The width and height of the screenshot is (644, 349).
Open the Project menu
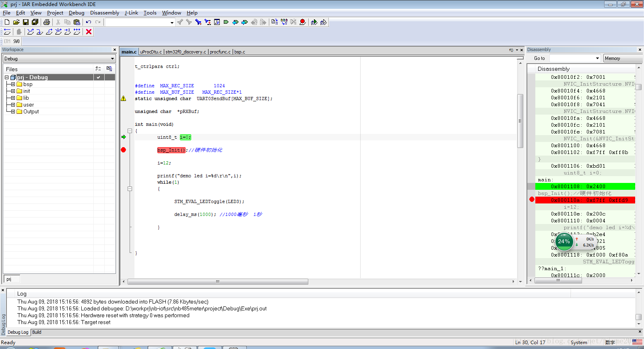55,13
